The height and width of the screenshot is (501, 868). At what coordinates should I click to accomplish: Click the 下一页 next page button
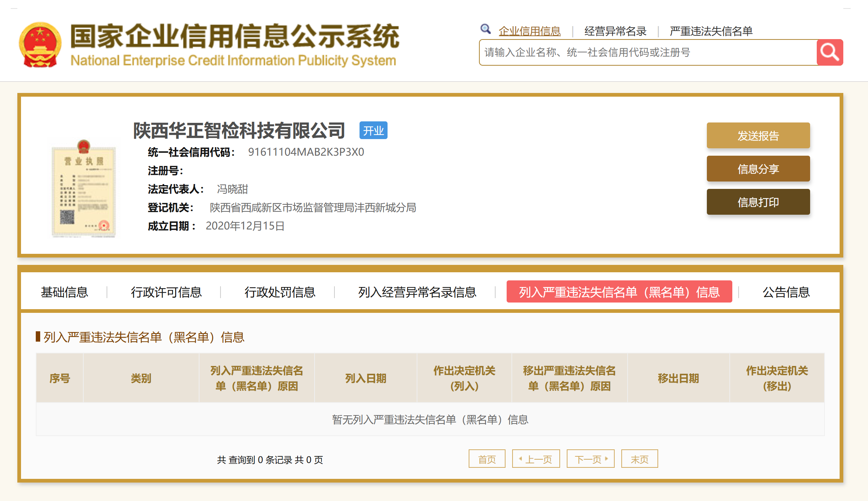(590, 459)
